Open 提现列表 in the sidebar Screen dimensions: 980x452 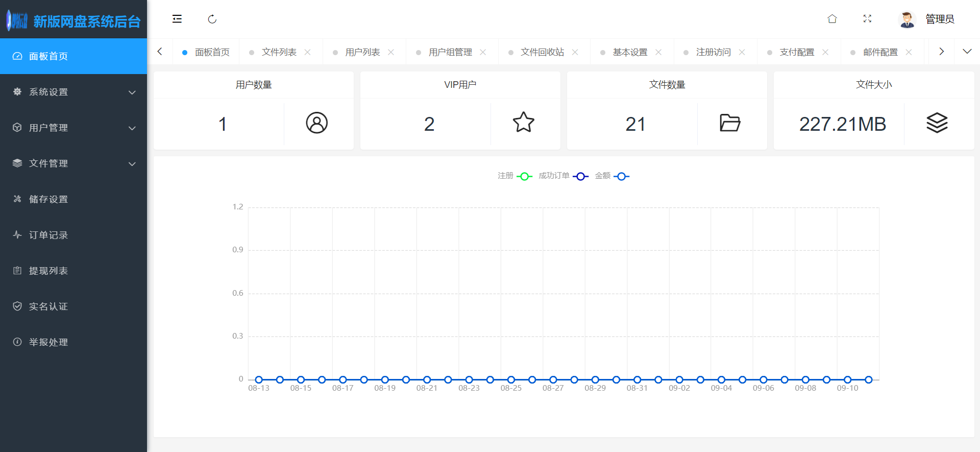pos(73,271)
